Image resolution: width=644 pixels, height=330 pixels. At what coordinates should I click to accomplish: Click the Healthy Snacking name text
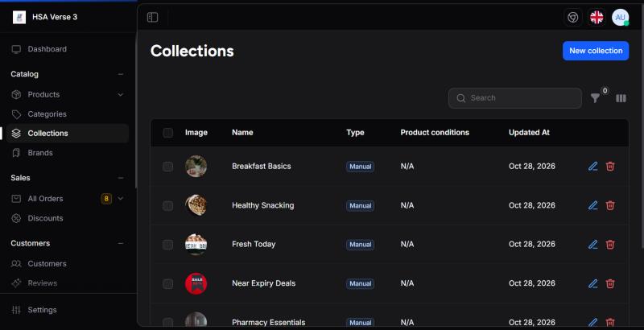[x=263, y=205]
